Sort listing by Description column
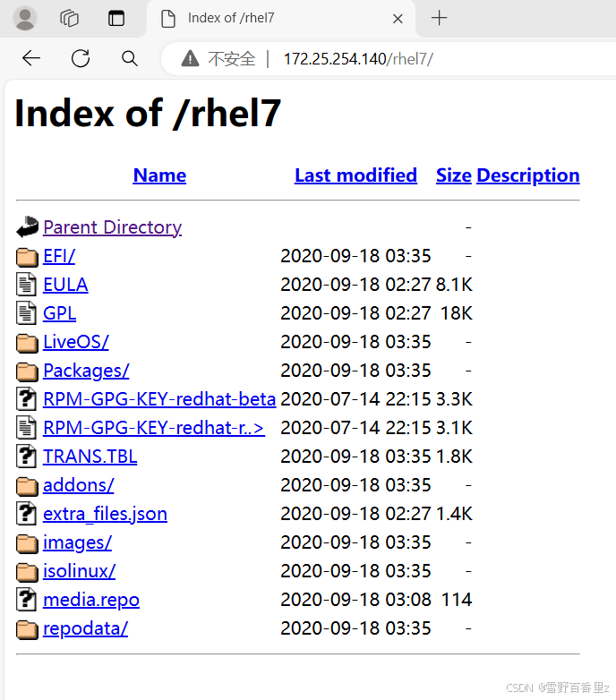Viewport: 616px width, 700px height. point(528,175)
